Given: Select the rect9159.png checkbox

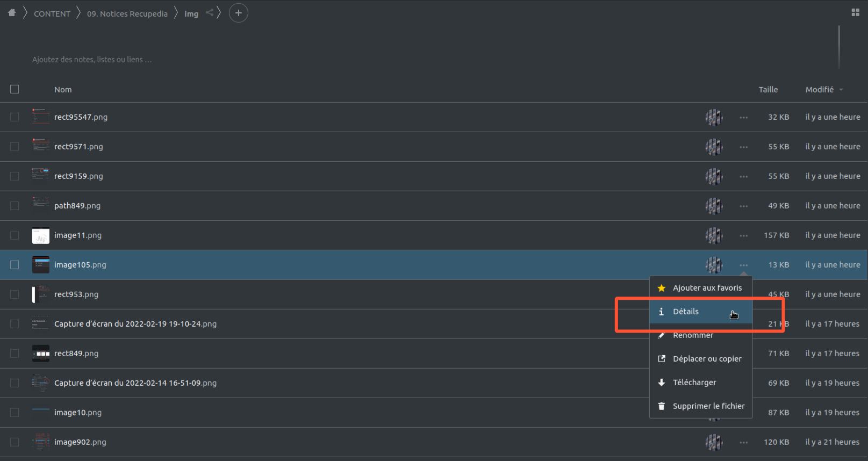Looking at the screenshot, I should [15, 176].
